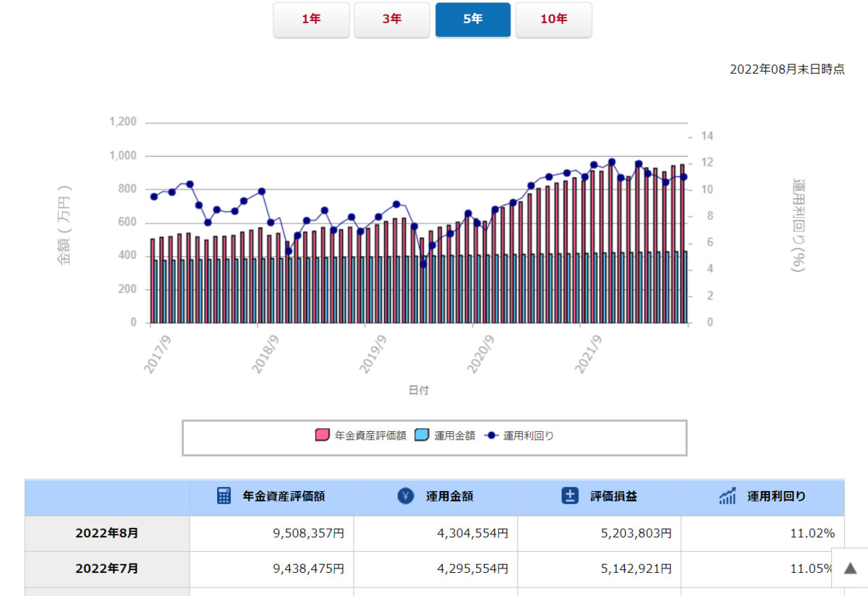
Task: Click the plus-minus icon beside 評価損益
Action: click(x=570, y=496)
